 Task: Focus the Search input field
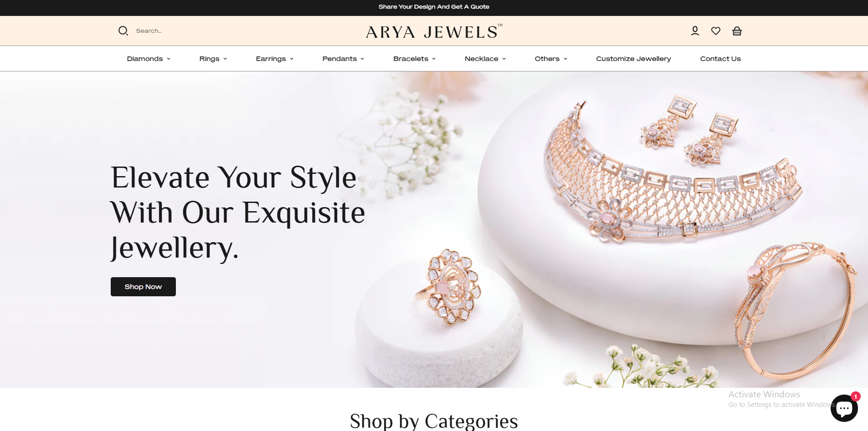(191, 31)
